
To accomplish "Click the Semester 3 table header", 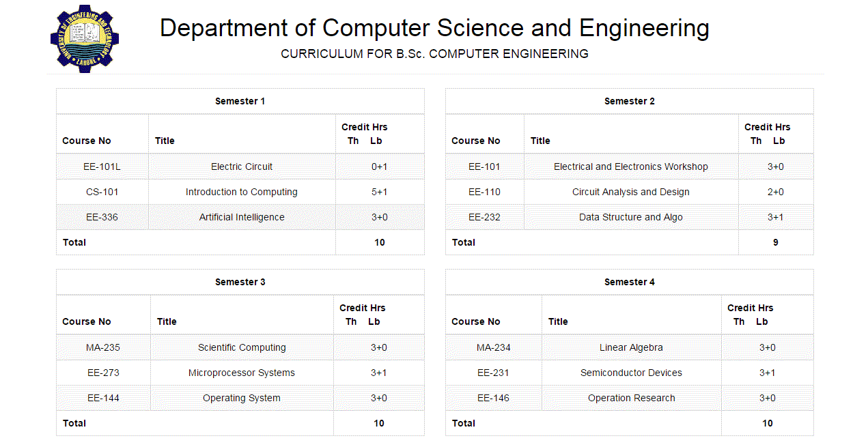I will [x=240, y=282].
